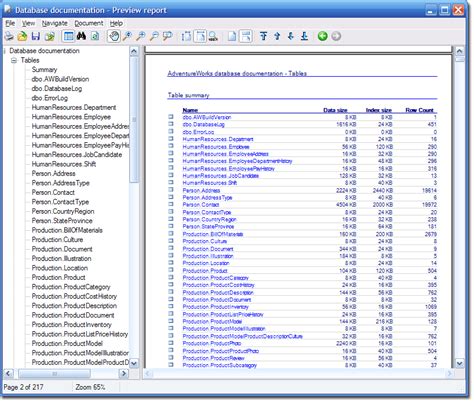
Task: Select Person.AddressType in the tree
Action: 61,183
